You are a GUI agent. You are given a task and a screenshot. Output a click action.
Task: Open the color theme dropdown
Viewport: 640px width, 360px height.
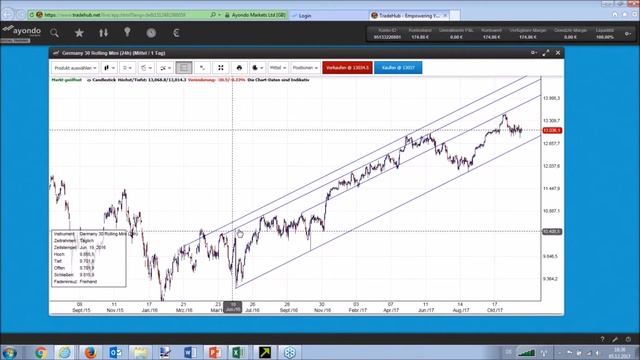click(x=257, y=68)
